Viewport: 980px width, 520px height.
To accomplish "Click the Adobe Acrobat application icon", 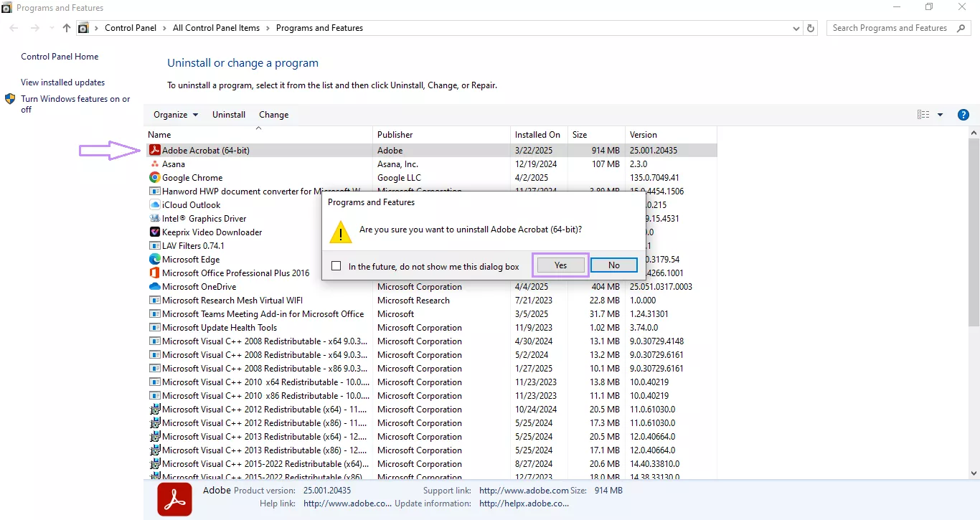I will 156,150.
